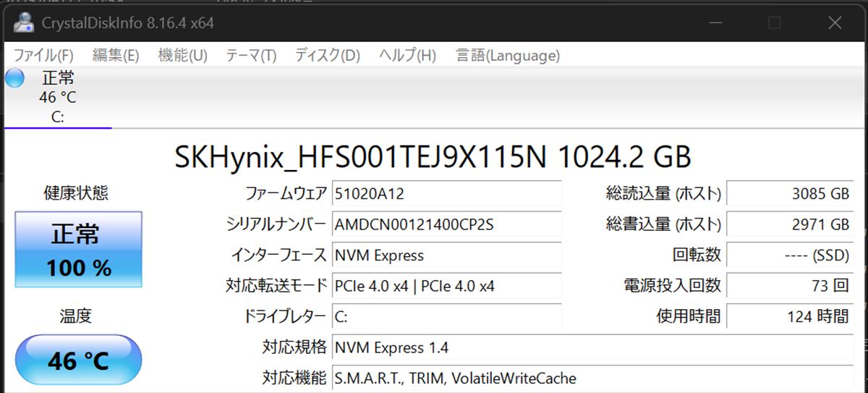Click the 温度 label
This screenshot has height=393, width=868.
(x=76, y=316)
